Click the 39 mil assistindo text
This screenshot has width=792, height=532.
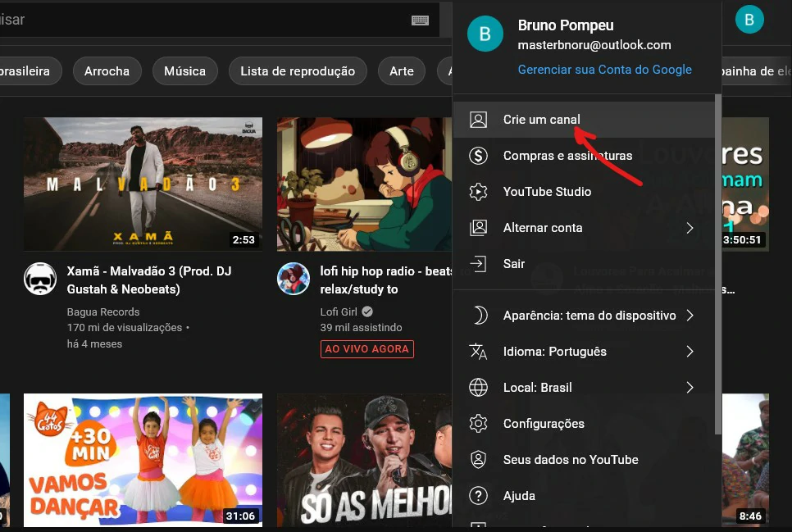361,327
